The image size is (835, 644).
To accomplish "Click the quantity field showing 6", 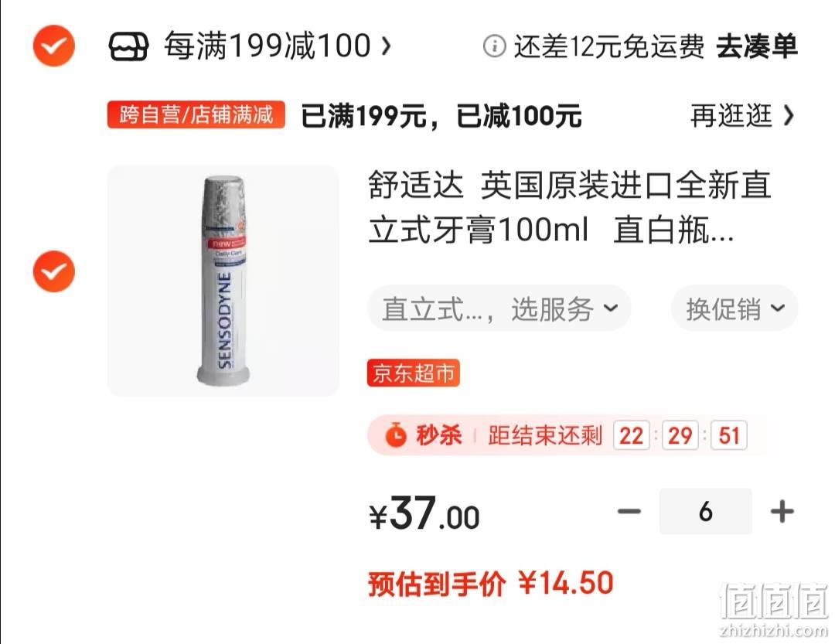I will point(706,511).
